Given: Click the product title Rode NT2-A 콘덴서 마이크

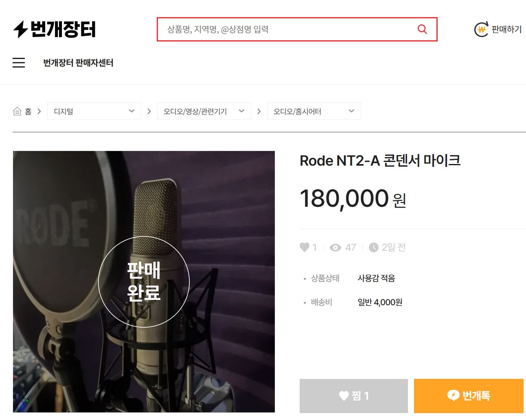Looking at the screenshot, I should 380,160.
